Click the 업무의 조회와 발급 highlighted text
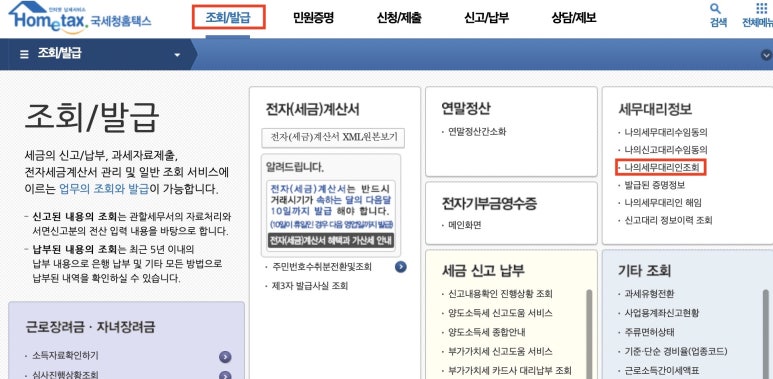Screen dimensions: 773x379 [x=104, y=188]
